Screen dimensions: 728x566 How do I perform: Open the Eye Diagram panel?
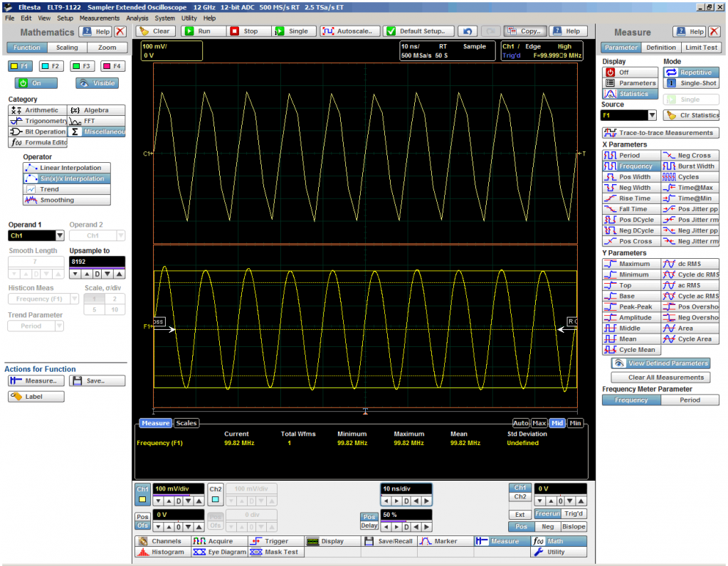pos(218,552)
